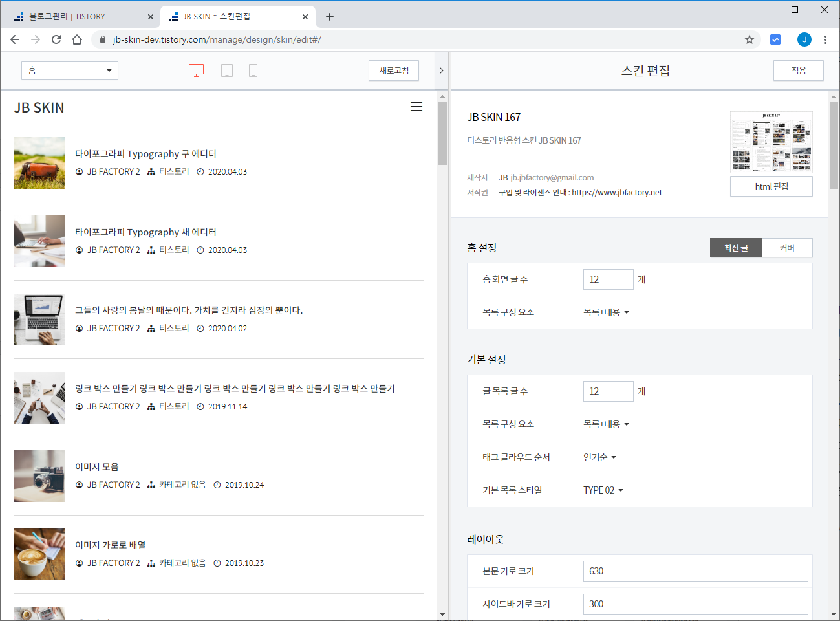Viewport: 840px width, 621px height.
Task: Open 홈 설정 목록 구성 요소 dropdown
Action: pyautogui.click(x=606, y=312)
